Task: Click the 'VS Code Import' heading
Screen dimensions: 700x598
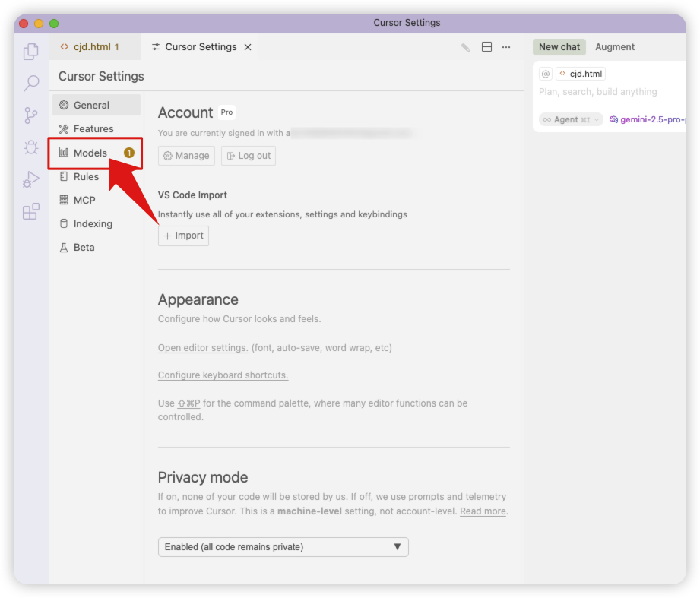Action: coord(192,195)
